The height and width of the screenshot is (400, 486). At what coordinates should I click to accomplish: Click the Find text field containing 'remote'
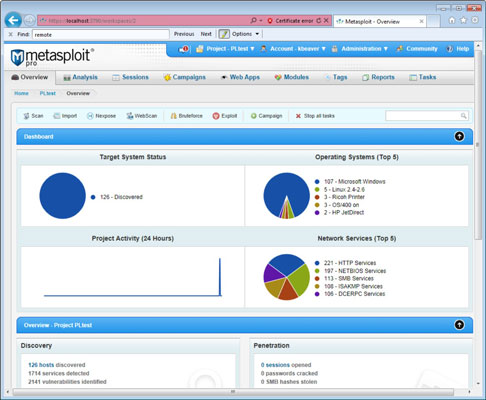tap(101, 34)
